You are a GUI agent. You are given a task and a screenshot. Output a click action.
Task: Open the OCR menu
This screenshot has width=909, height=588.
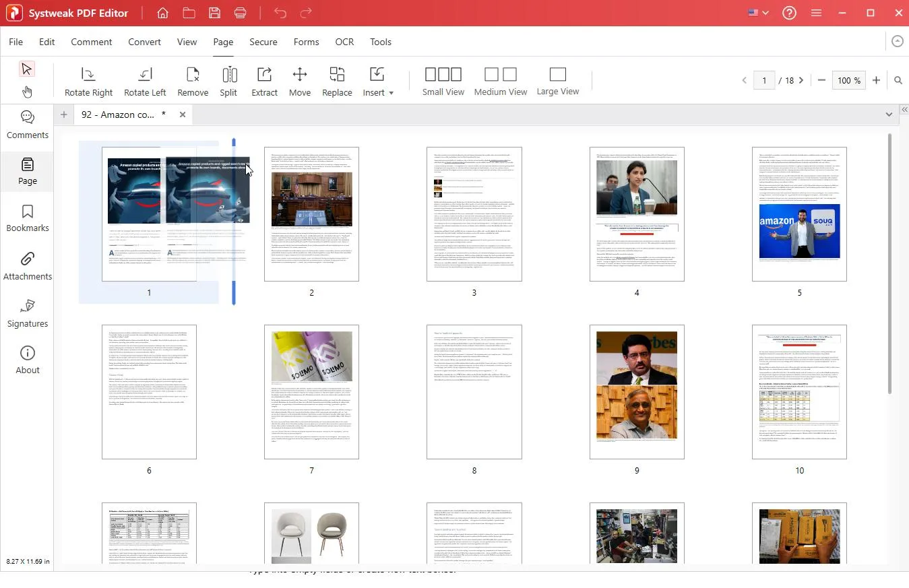click(344, 42)
